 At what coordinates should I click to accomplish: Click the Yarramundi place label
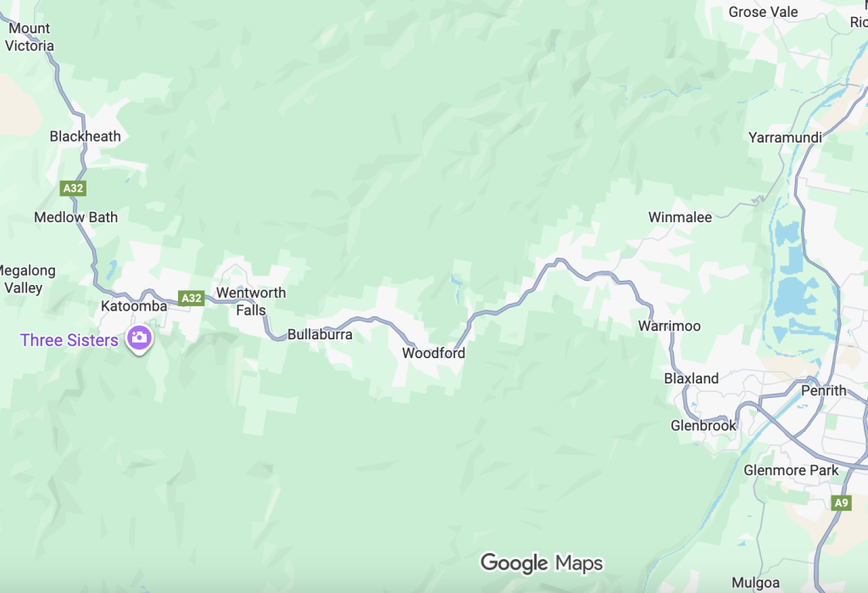tap(785, 137)
